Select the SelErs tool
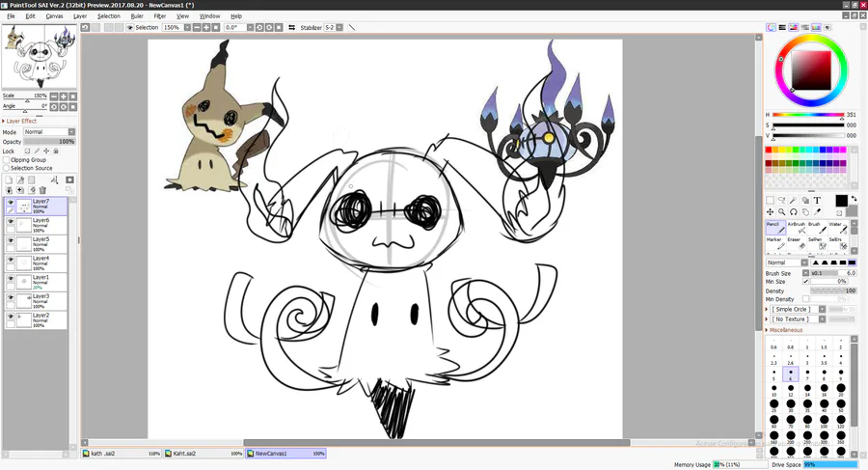Viewport: 868px width, 470px height. [837, 243]
